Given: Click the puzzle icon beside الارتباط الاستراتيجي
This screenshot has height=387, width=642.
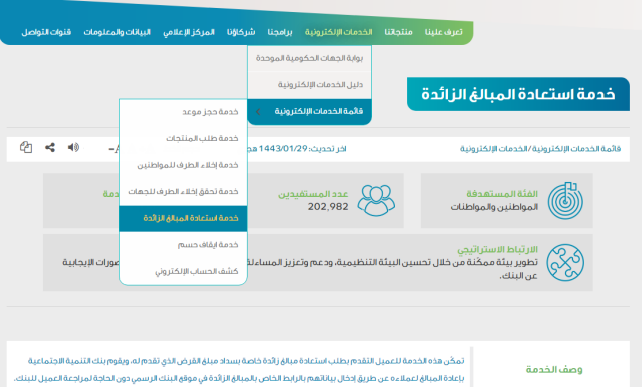Looking at the screenshot, I should [565, 263].
